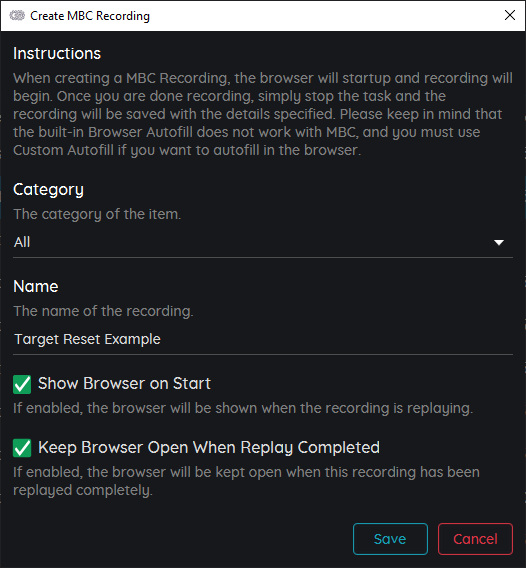Save the MBC recording settings
The image size is (526, 568).
[x=390, y=539]
